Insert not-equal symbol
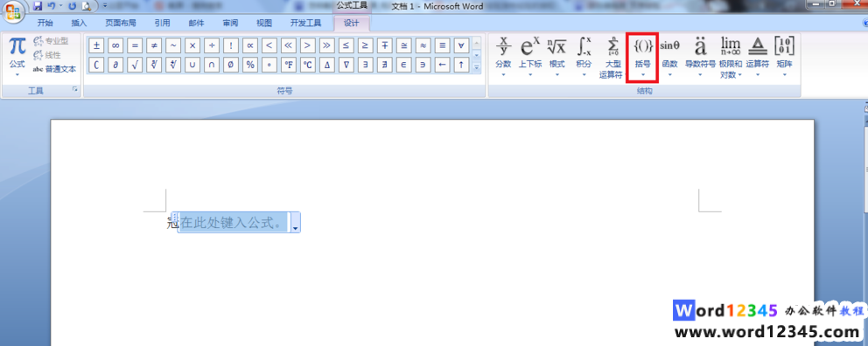Viewport: 868px width, 346px height. tap(154, 45)
